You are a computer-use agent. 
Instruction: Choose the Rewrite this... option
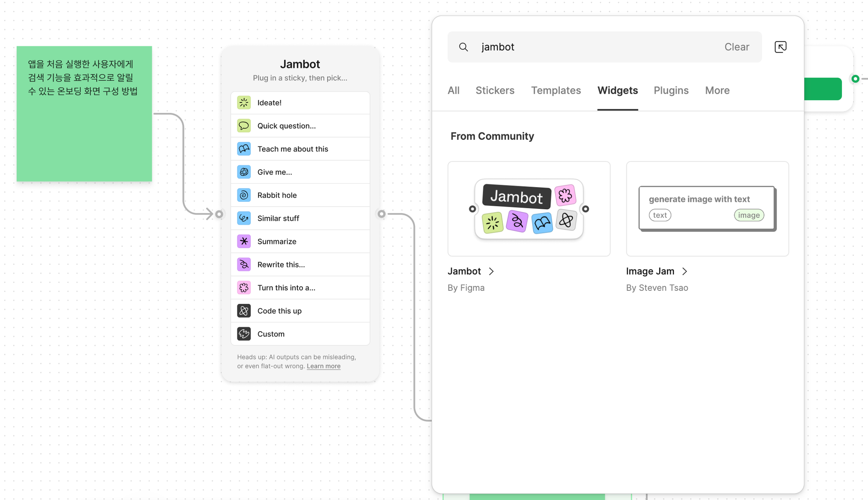300,265
